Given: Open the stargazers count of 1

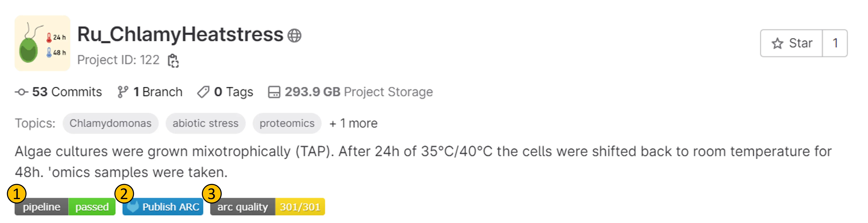Looking at the screenshot, I should click(835, 43).
